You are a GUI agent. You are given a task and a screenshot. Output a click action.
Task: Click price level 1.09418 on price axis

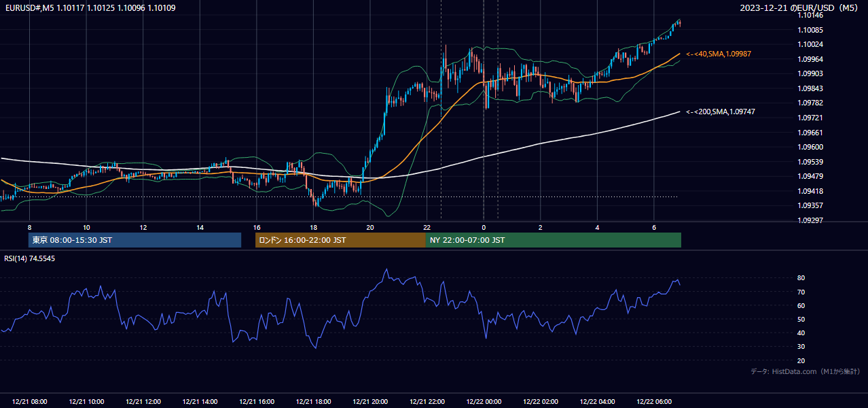pyautogui.click(x=810, y=191)
